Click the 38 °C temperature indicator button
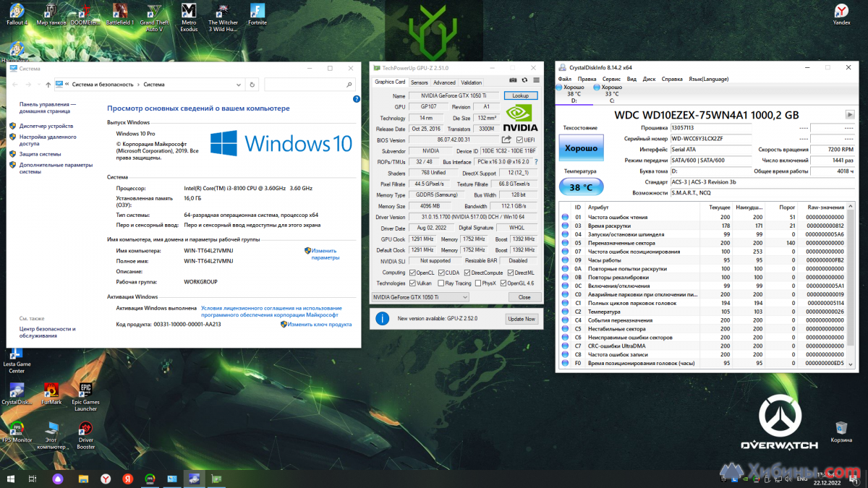The image size is (868, 488). coord(580,187)
